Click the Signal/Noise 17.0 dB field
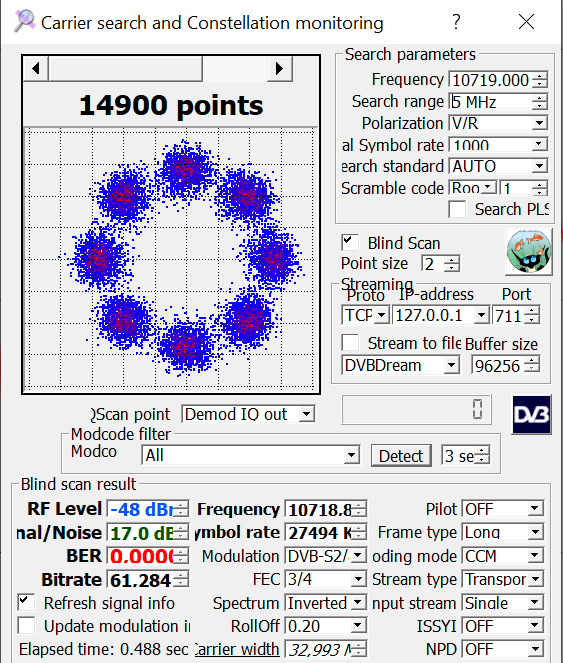563x663 pixels. coord(148,532)
